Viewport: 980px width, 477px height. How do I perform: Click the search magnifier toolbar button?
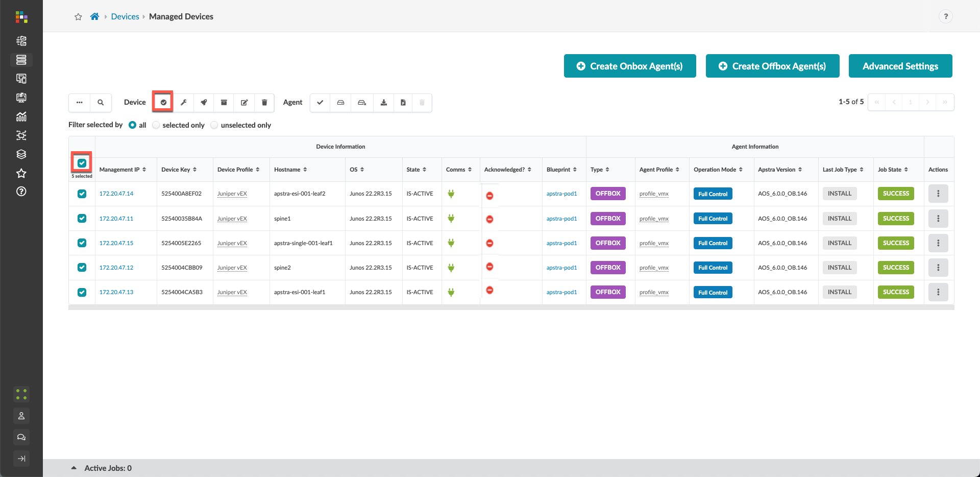(101, 103)
